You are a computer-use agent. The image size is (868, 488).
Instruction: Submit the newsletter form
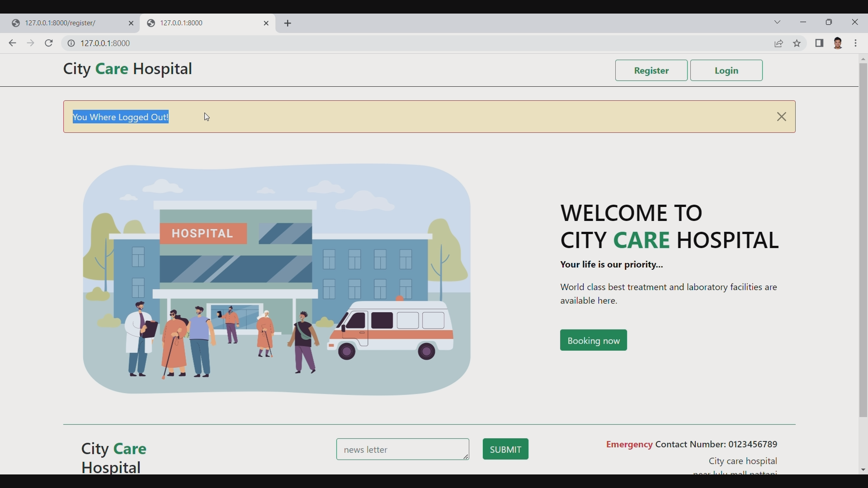pos(505,449)
